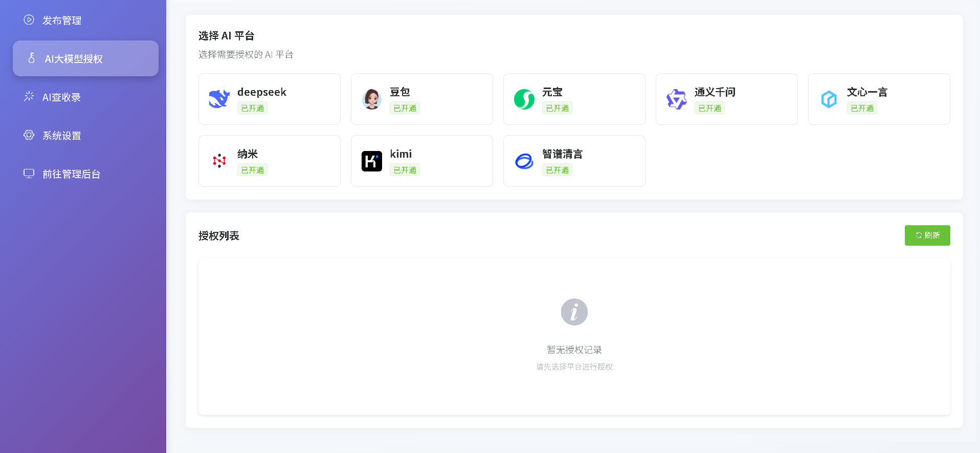980x453 pixels.
Task: Click the 元宝 green logo icon
Action: (x=524, y=99)
